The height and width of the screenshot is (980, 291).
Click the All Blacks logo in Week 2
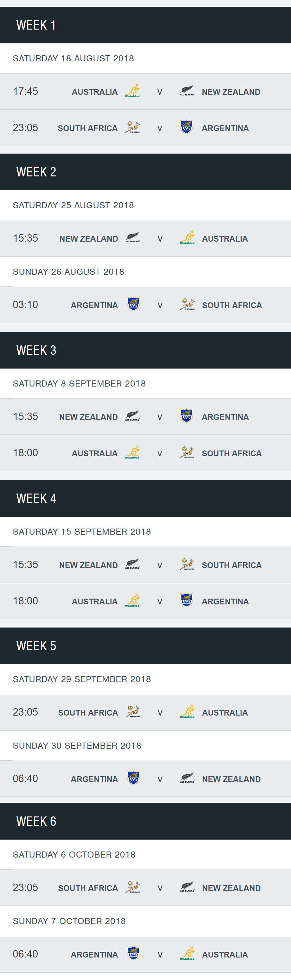point(133,238)
